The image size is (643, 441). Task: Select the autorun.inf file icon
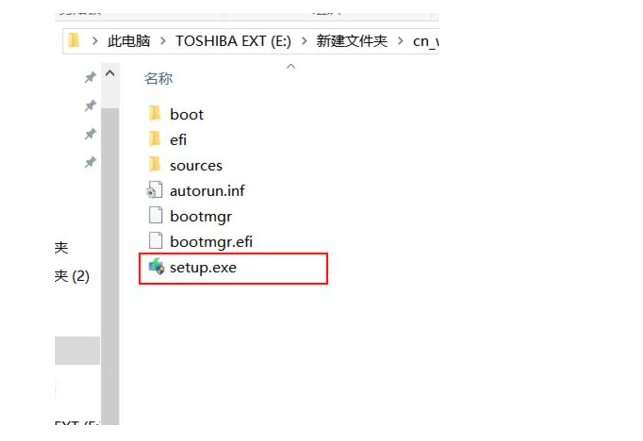pos(154,190)
